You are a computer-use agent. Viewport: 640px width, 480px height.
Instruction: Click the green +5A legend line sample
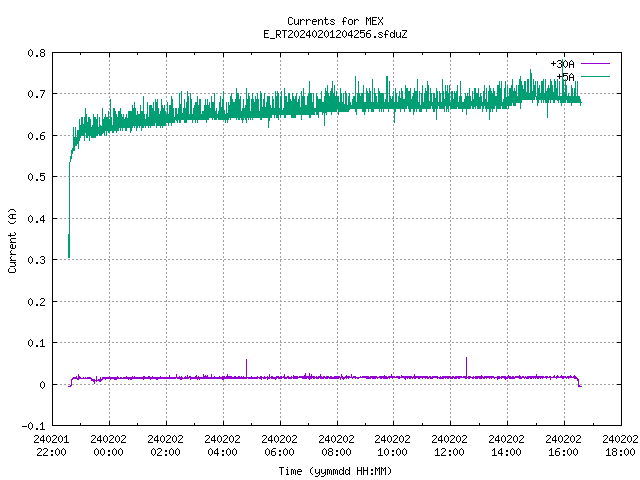pyautogui.click(x=595, y=76)
